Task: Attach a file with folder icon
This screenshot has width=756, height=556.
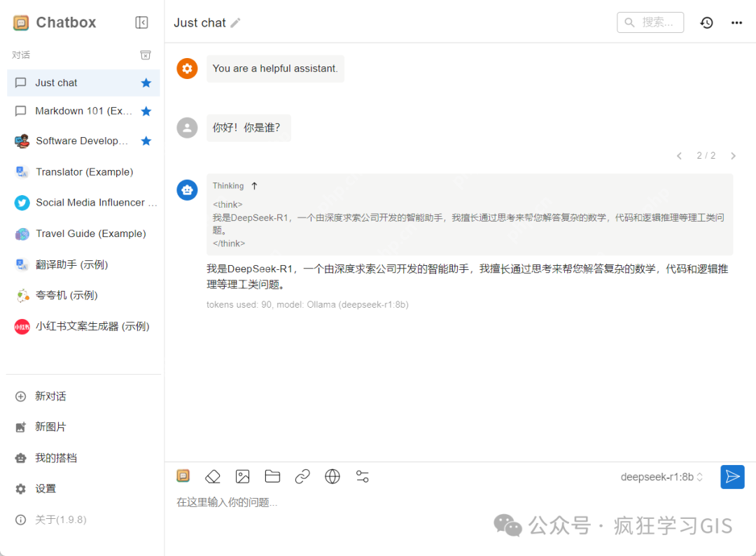Action: point(272,476)
